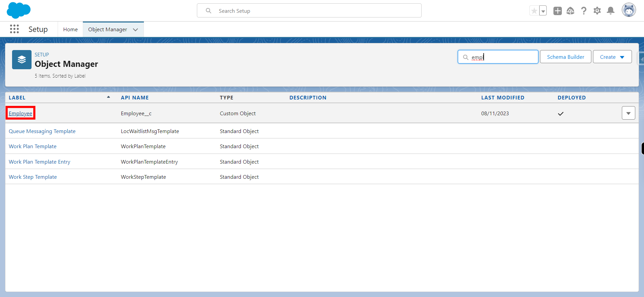The image size is (644, 297).
Task: Sort by LAST MODIFIED column
Action: tap(503, 98)
